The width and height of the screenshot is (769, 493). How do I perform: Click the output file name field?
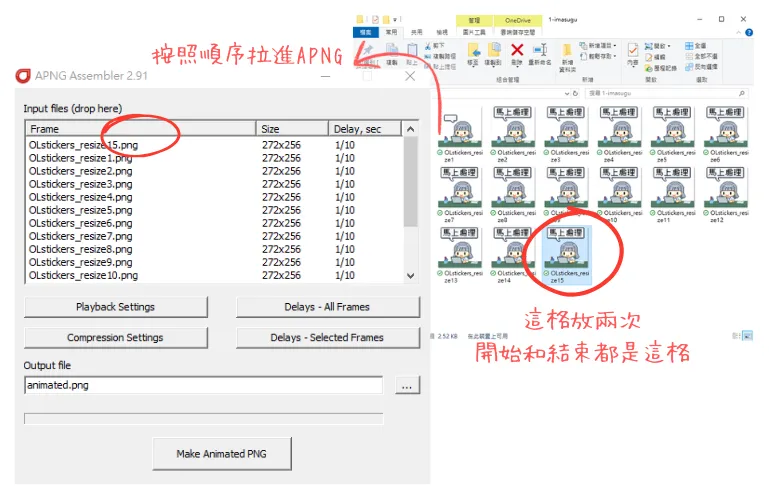click(x=203, y=385)
